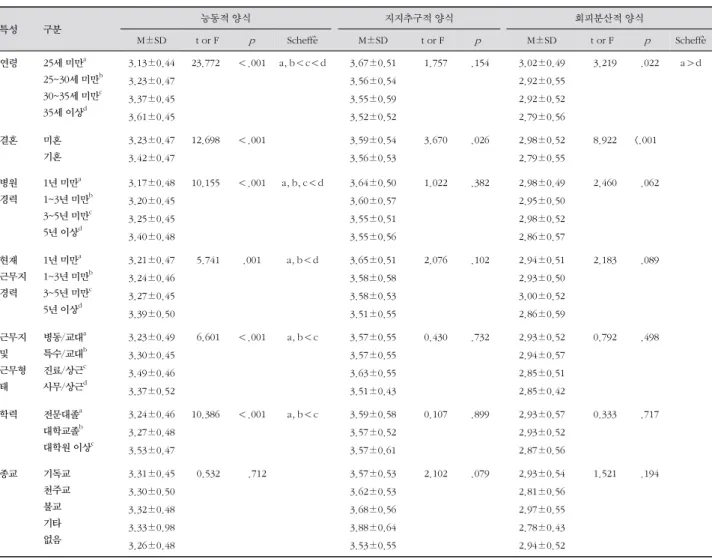Click the p value '.154'

click(480, 63)
